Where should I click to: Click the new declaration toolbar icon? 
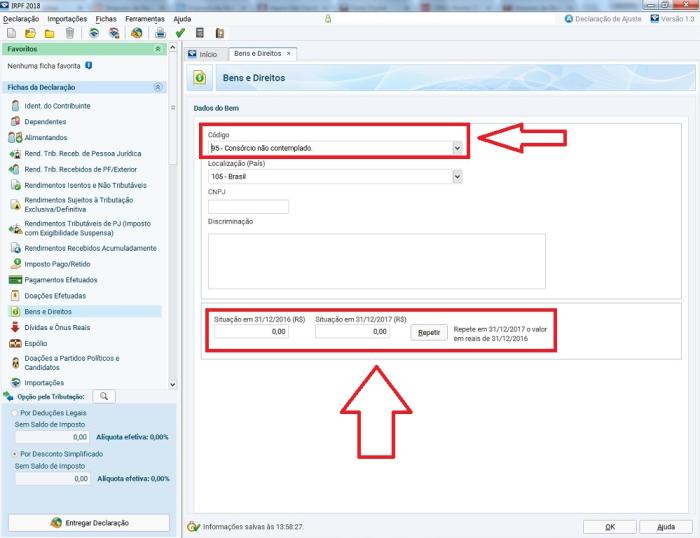9,33
